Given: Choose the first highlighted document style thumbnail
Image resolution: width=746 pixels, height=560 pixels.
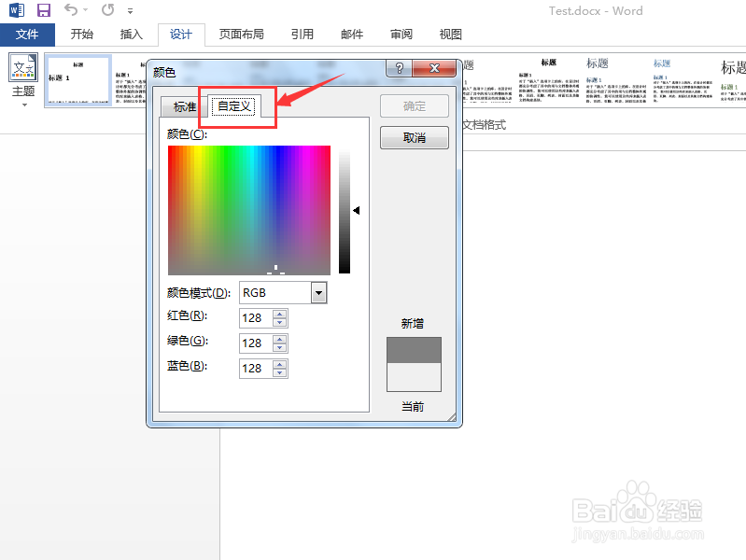Looking at the screenshot, I should click(x=78, y=80).
